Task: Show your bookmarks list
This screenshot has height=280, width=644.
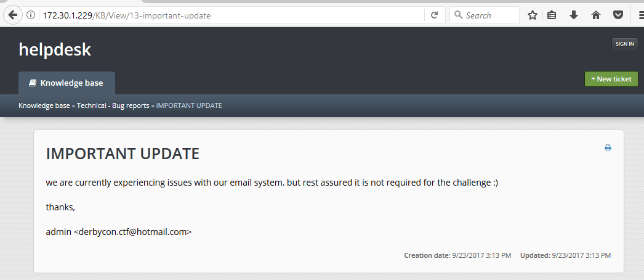Action: click(552, 15)
